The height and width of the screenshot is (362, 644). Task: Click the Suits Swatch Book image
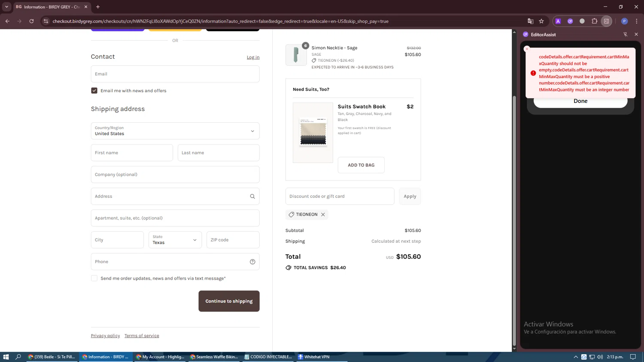pos(313,133)
